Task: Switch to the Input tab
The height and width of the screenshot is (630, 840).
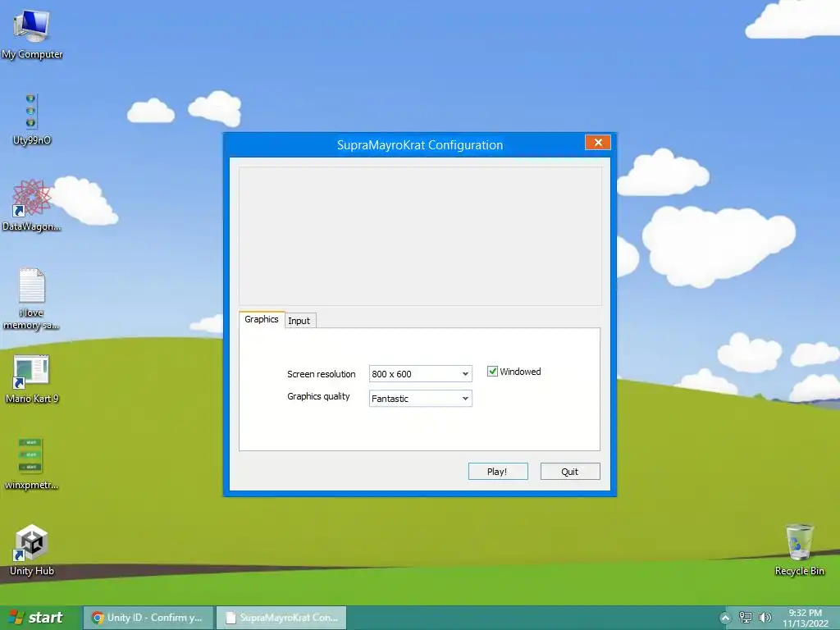Action: click(299, 321)
